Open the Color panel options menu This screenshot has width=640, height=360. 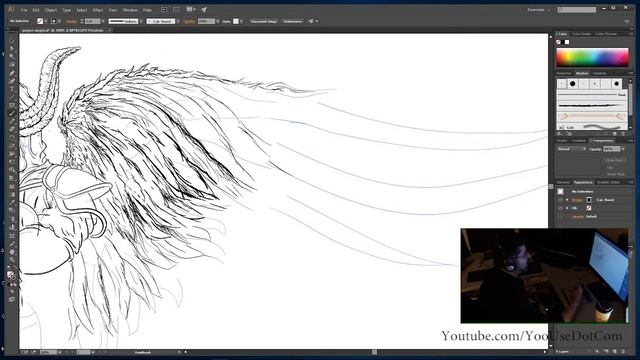click(x=630, y=34)
